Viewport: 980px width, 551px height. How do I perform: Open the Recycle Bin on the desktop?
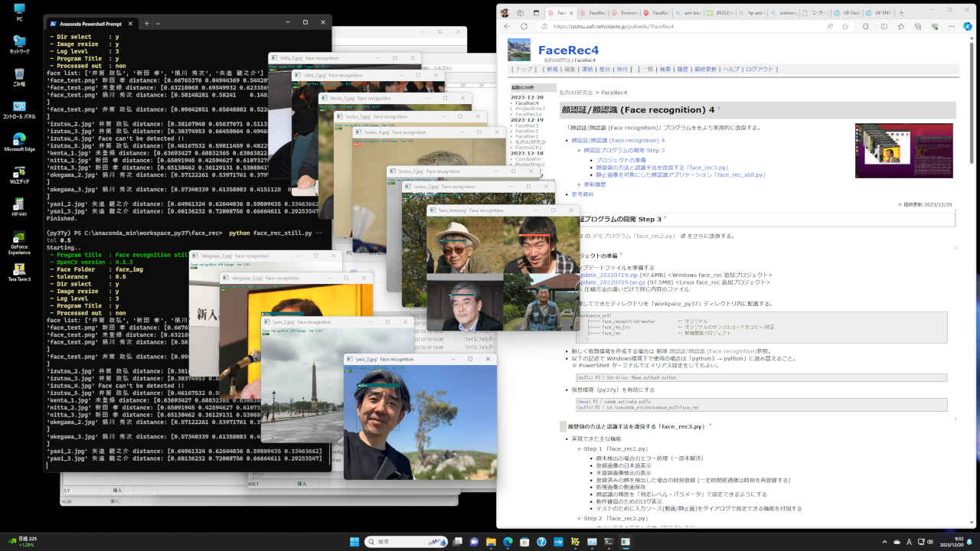coord(19,76)
